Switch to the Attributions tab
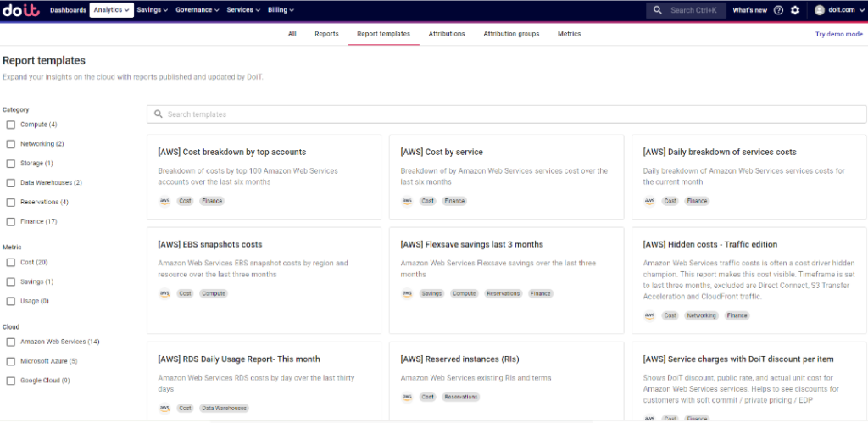The image size is (868, 423). 447,34
